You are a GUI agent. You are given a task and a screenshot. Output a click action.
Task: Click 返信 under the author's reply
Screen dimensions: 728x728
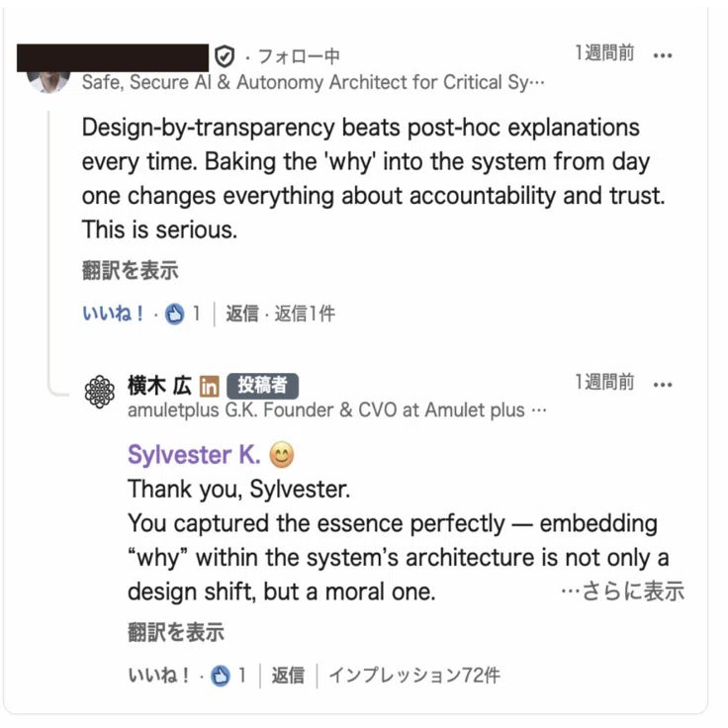tap(288, 675)
